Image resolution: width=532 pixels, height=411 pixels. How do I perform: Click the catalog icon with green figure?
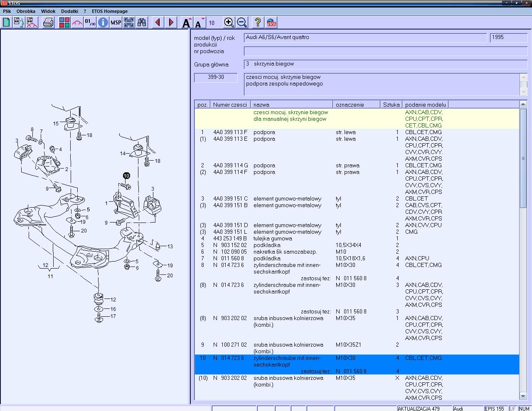[x=19, y=22]
